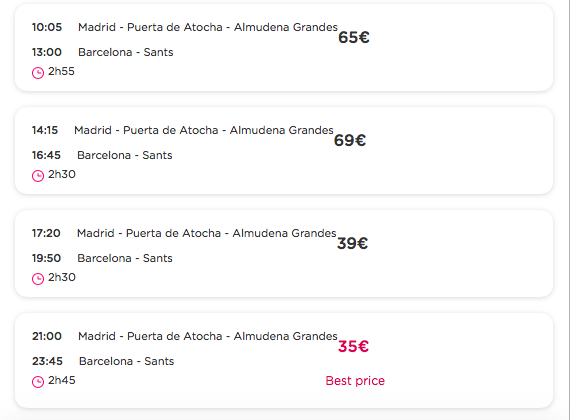This screenshot has height=420, width=570.
Task: Click the clock icon beside 2h45 duration
Action: tap(38, 382)
